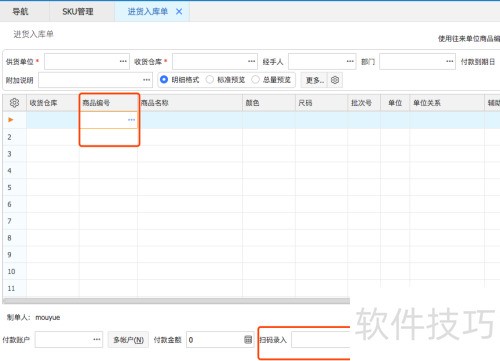Open the 付款金额 calculator icon

[248, 340]
